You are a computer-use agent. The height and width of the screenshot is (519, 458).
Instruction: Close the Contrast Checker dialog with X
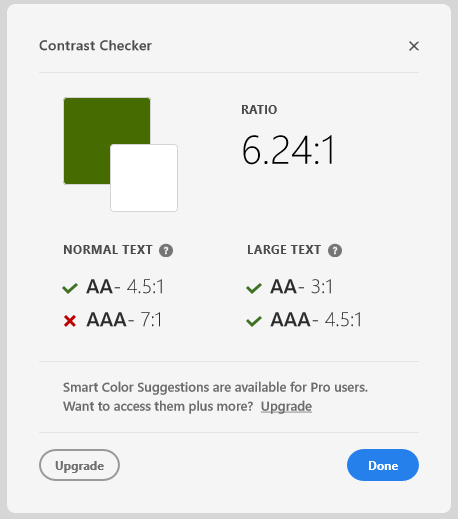(x=414, y=46)
